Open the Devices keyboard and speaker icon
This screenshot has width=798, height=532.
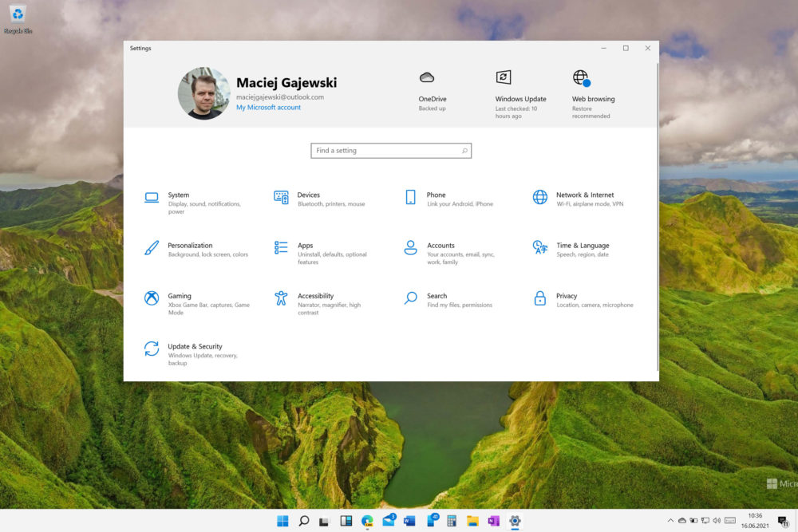[x=281, y=197]
